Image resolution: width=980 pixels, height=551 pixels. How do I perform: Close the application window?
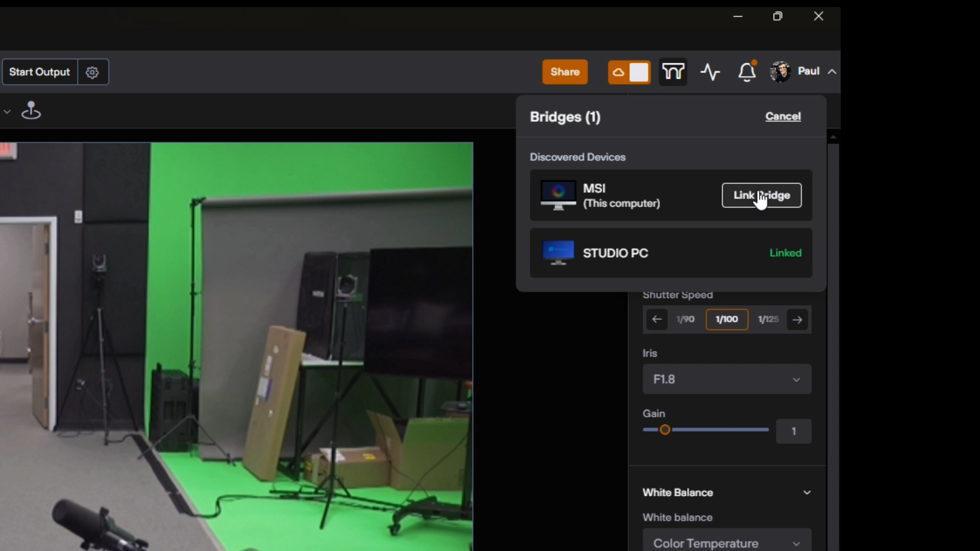819,16
